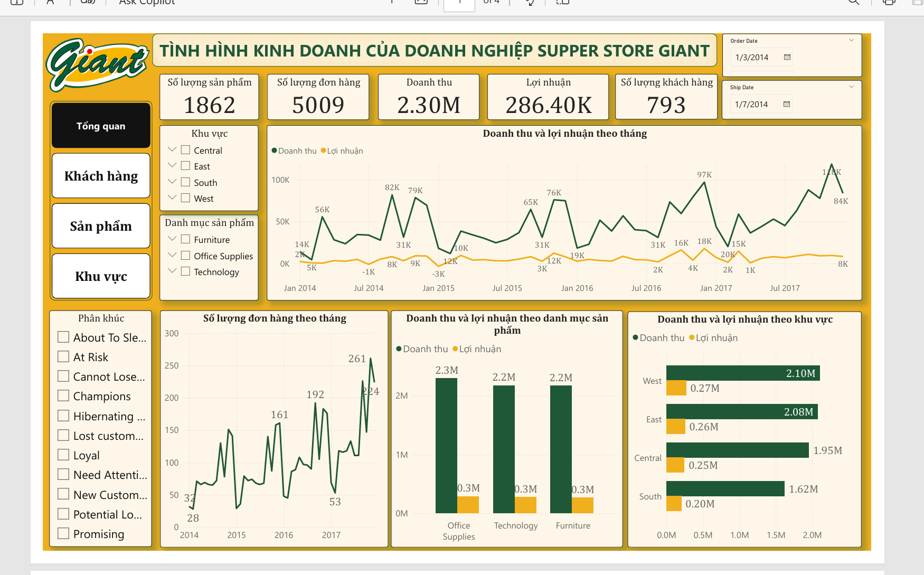Expand the South region chevron
Image resolution: width=924 pixels, height=575 pixels.
pyautogui.click(x=172, y=182)
